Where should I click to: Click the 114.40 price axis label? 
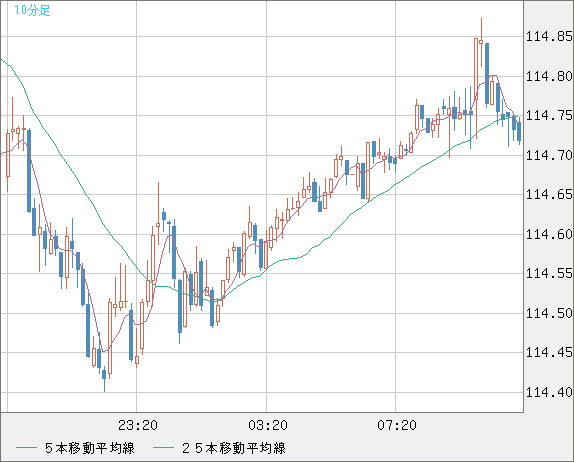pos(549,392)
